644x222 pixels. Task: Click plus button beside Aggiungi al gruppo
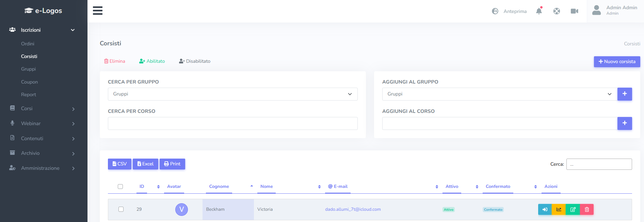(x=624, y=94)
